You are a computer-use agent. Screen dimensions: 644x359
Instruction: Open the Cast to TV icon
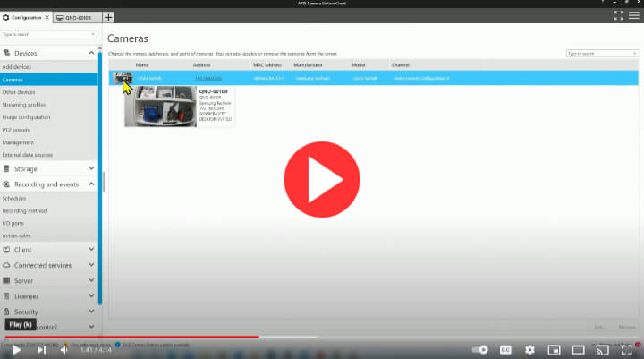click(602, 349)
